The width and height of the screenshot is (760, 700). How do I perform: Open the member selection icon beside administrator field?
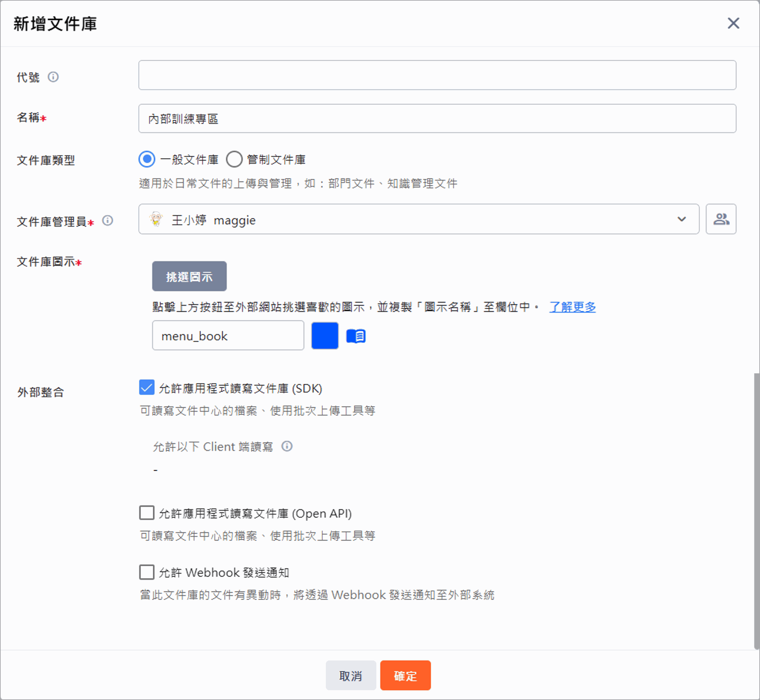pyautogui.click(x=721, y=219)
